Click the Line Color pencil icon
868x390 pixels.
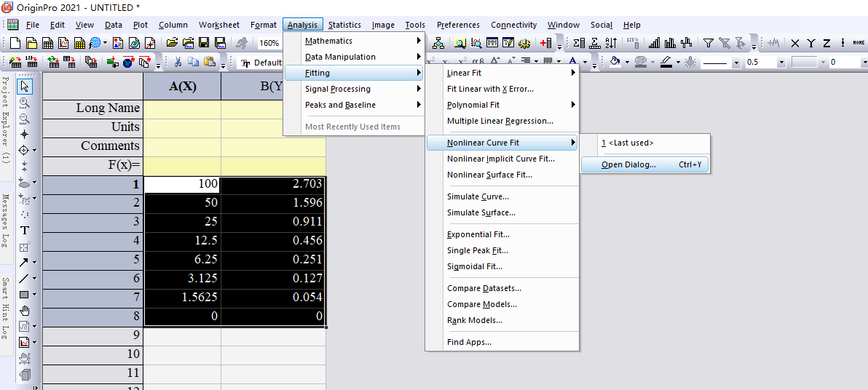[666, 62]
